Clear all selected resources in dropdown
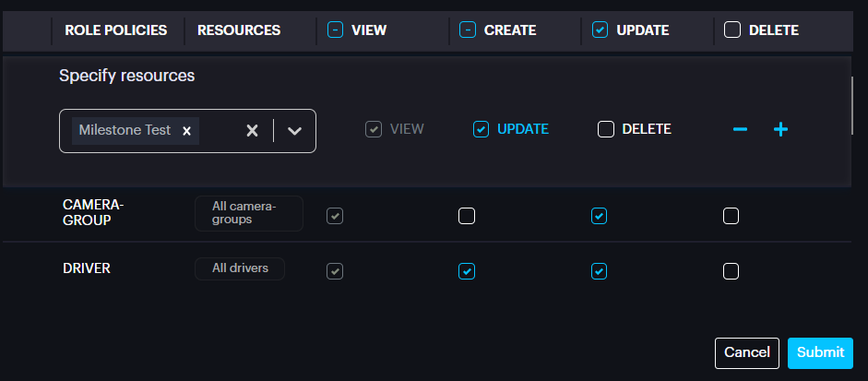 pos(252,131)
